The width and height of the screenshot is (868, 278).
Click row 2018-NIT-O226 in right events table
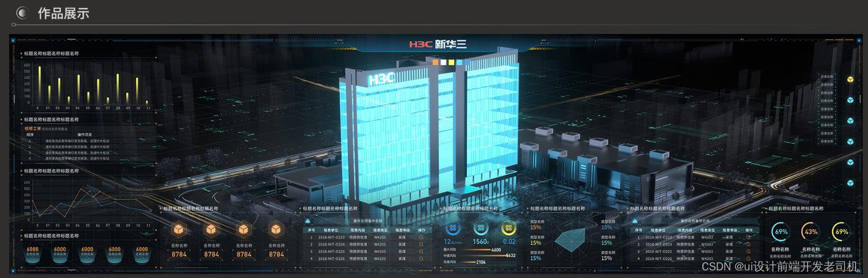pos(694,258)
